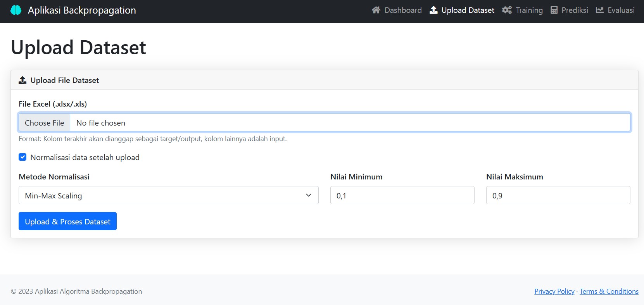Uncheck Normalisasi data setelah upload checkbox
Viewport: 644px width, 305px height.
pos(22,157)
